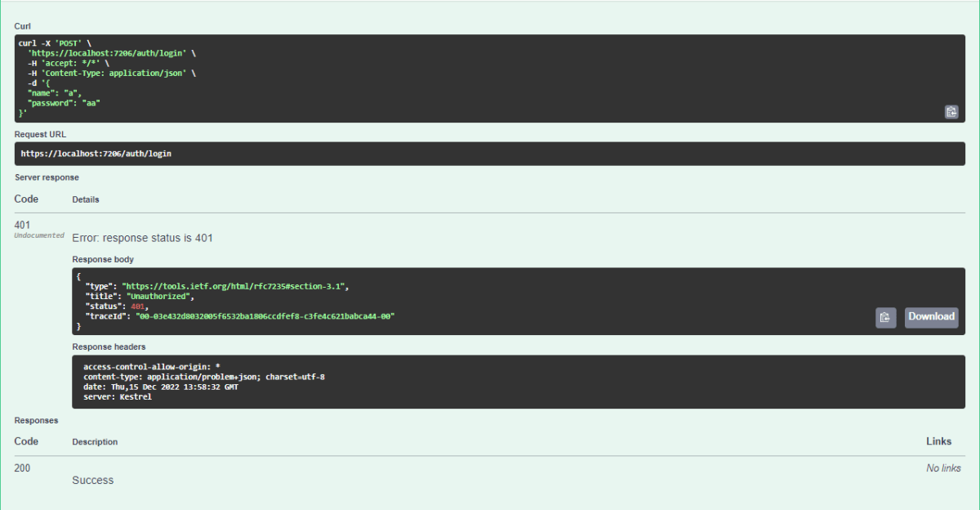Click the access-control-allow-origin header line

[152, 367]
